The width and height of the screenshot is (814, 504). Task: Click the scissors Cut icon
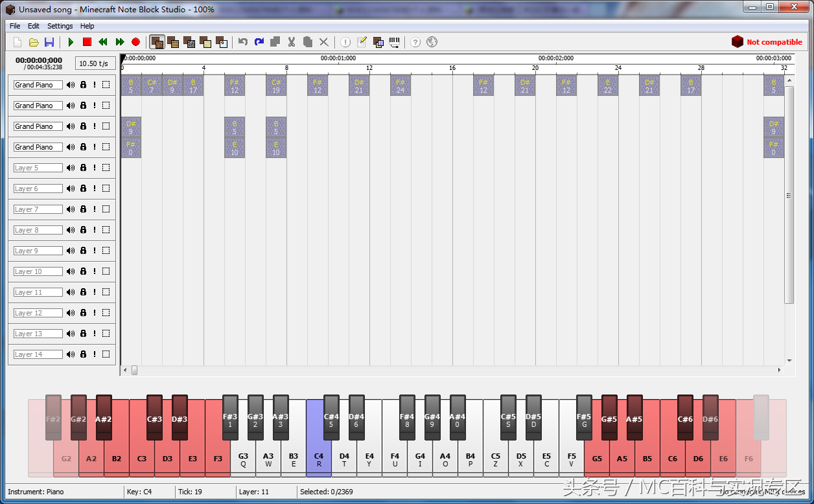(x=292, y=42)
